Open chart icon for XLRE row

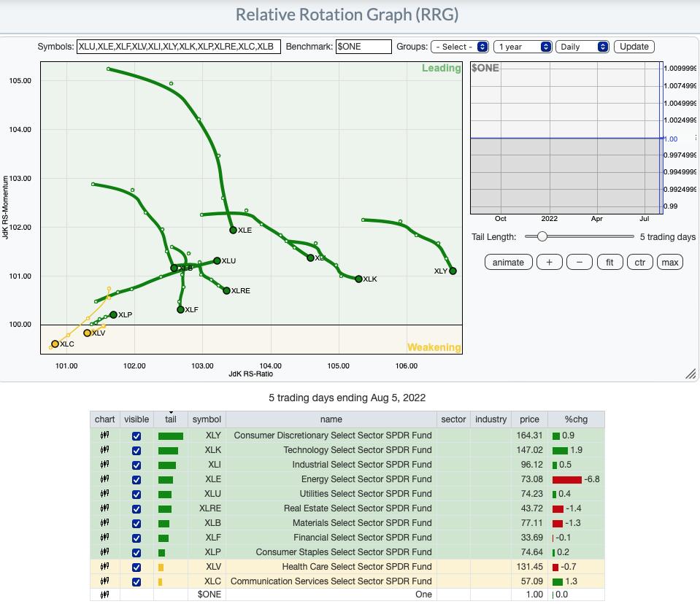(104, 508)
